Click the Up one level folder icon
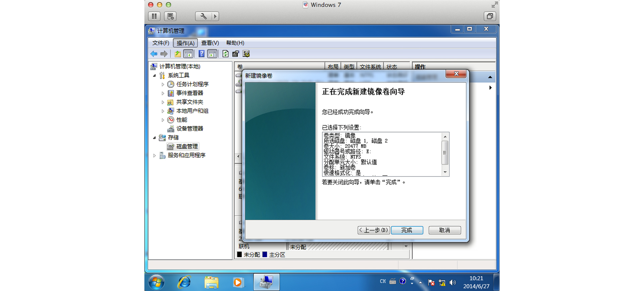Viewport: 644px width, 291px height. tap(178, 54)
